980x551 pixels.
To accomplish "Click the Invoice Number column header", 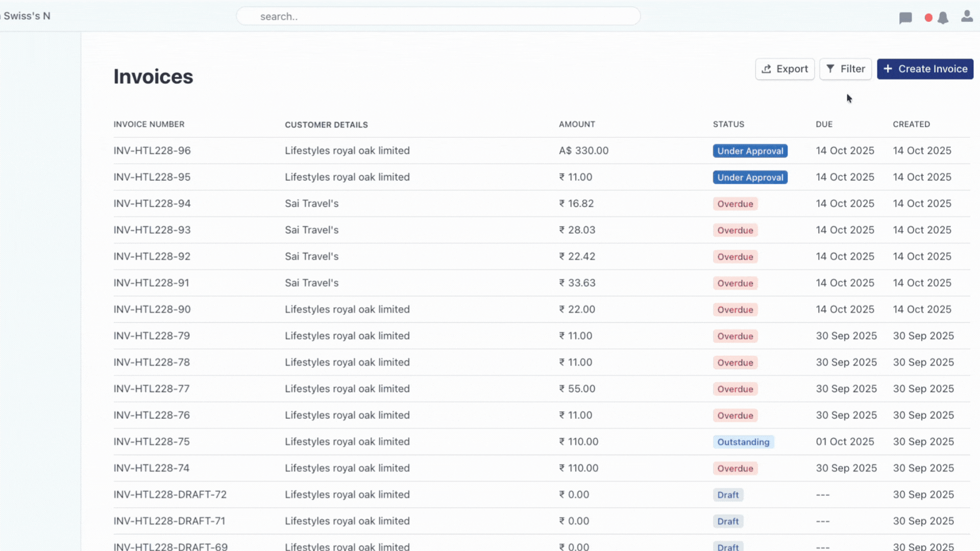I will [149, 124].
